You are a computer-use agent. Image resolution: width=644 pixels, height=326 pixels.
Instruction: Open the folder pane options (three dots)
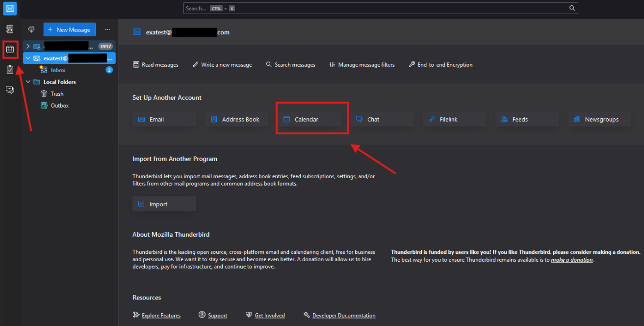coord(107,29)
